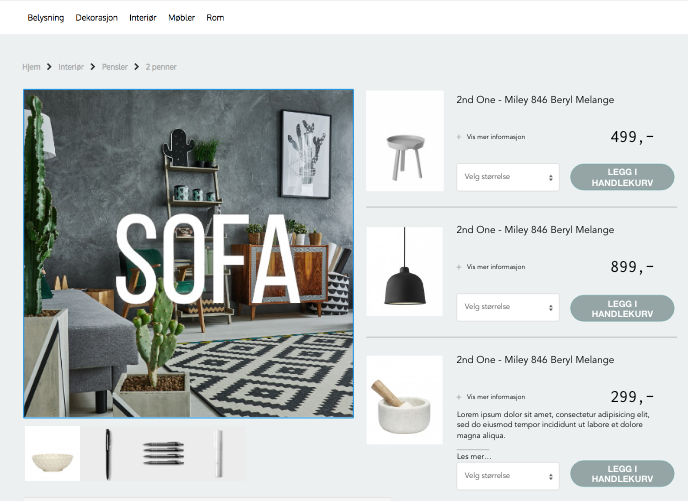Viewport: 688px width, 501px height.
Task: Click the large SOFA room image
Action: (188, 253)
